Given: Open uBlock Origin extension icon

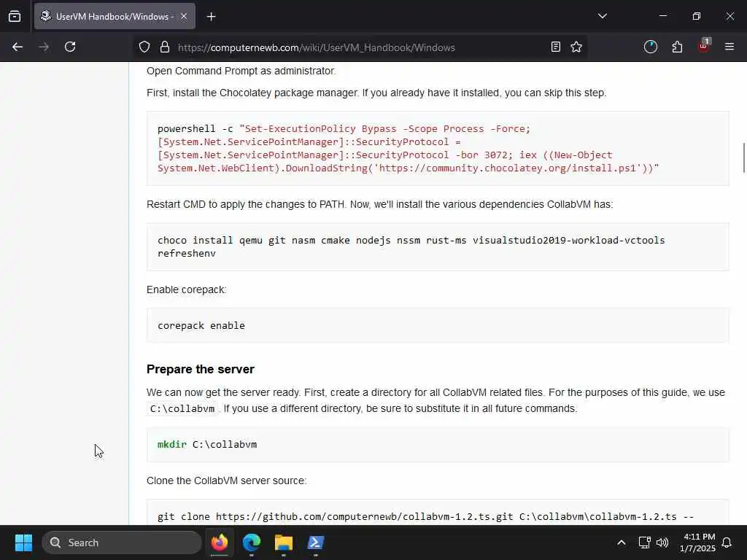Looking at the screenshot, I should coord(704,46).
